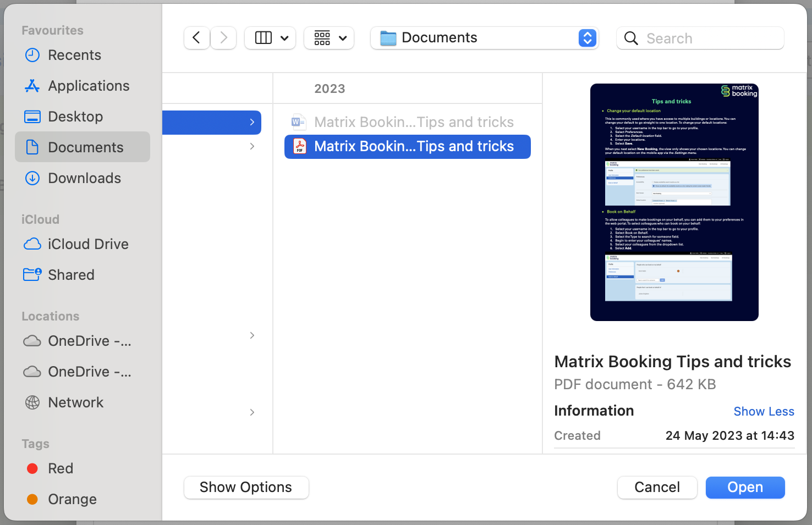Click the column view icon
812x525 pixels.
pyautogui.click(x=264, y=38)
